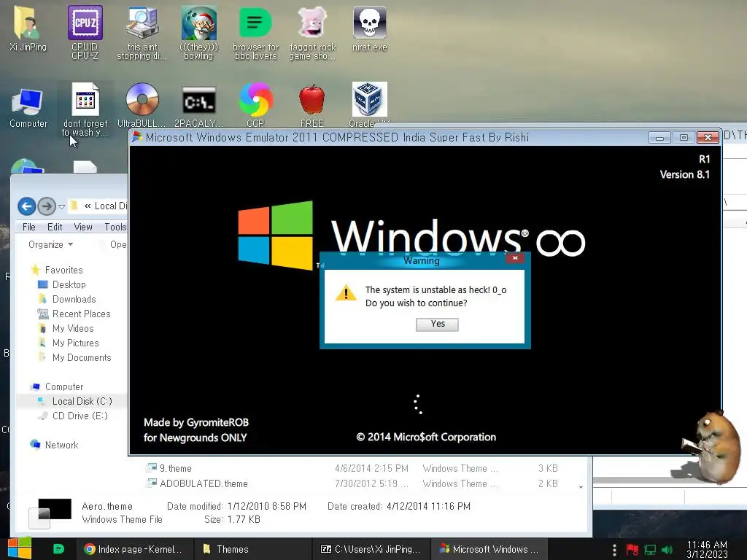Select Recent Places in navigation pane
Image resolution: width=747 pixels, height=560 pixels.
tap(74, 314)
